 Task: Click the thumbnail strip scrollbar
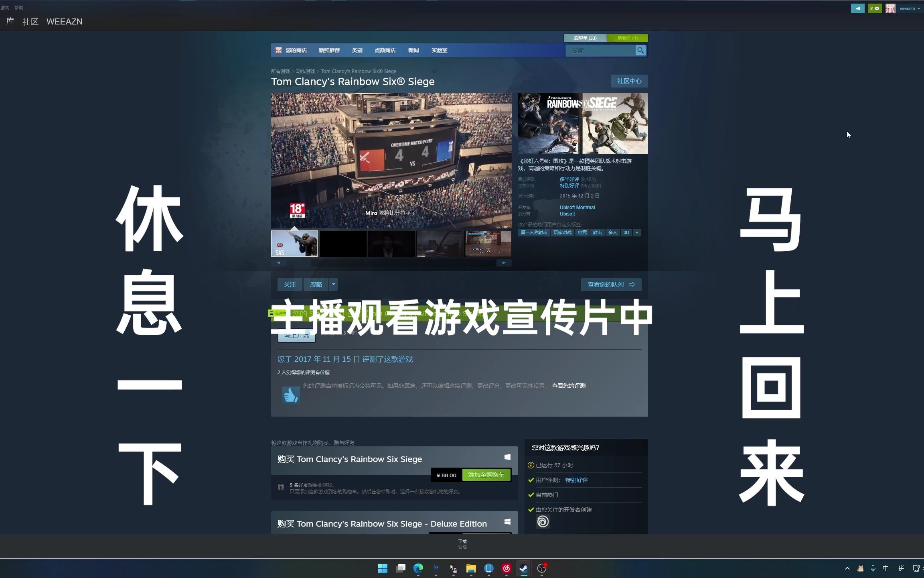point(391,263)
